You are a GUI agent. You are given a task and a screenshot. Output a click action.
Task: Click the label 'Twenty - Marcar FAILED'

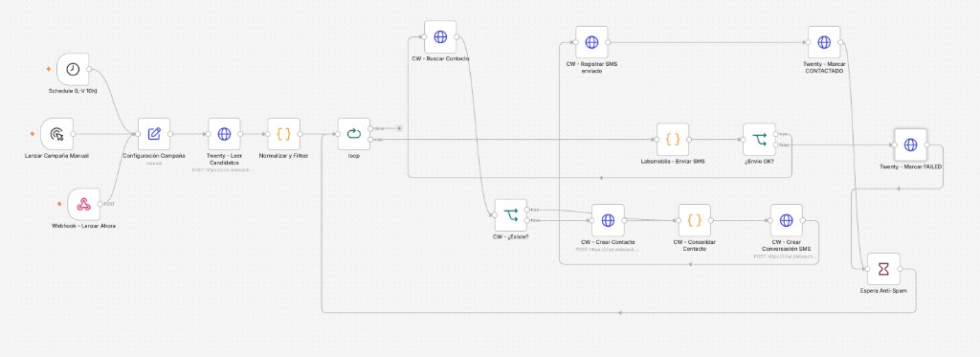point(911,167)
